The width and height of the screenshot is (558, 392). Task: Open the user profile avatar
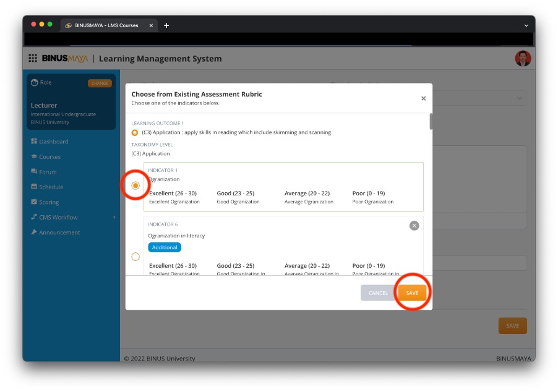tap(523, 58)
